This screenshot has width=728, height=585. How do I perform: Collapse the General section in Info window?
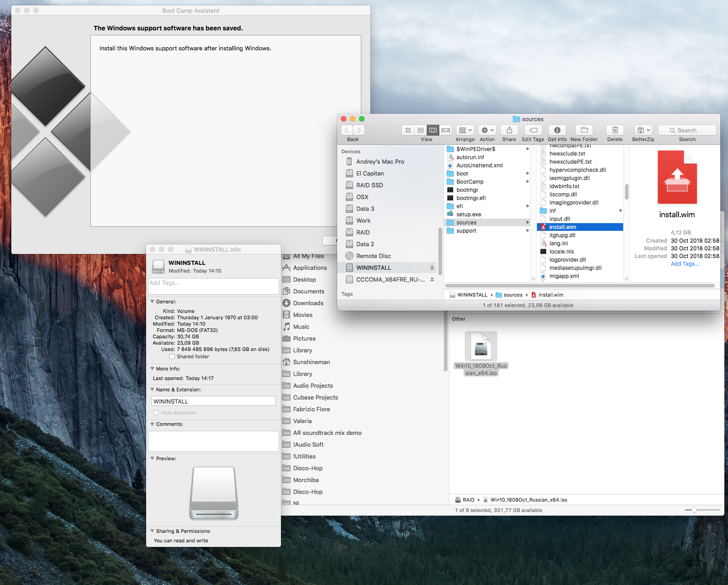click(x=152, y=301)
